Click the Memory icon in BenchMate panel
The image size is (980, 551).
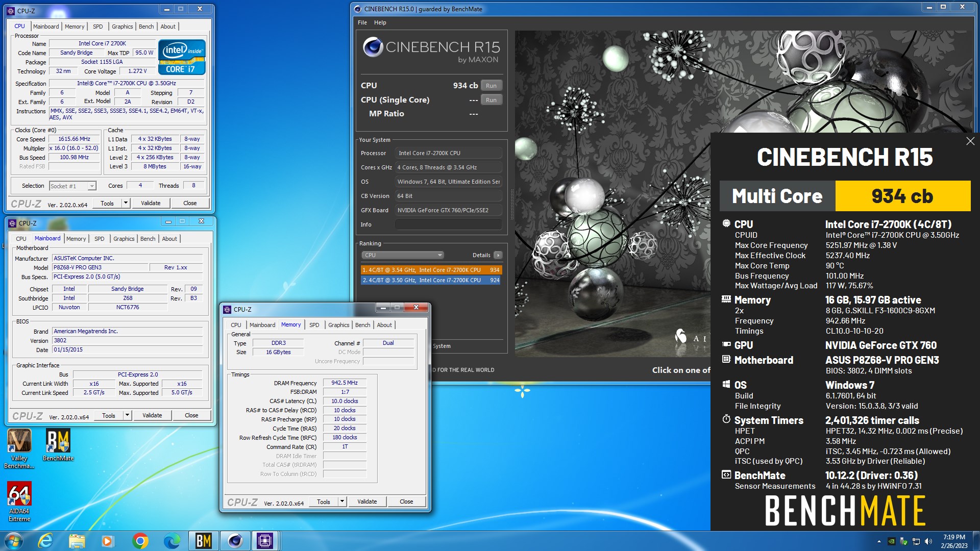(726, 299)
